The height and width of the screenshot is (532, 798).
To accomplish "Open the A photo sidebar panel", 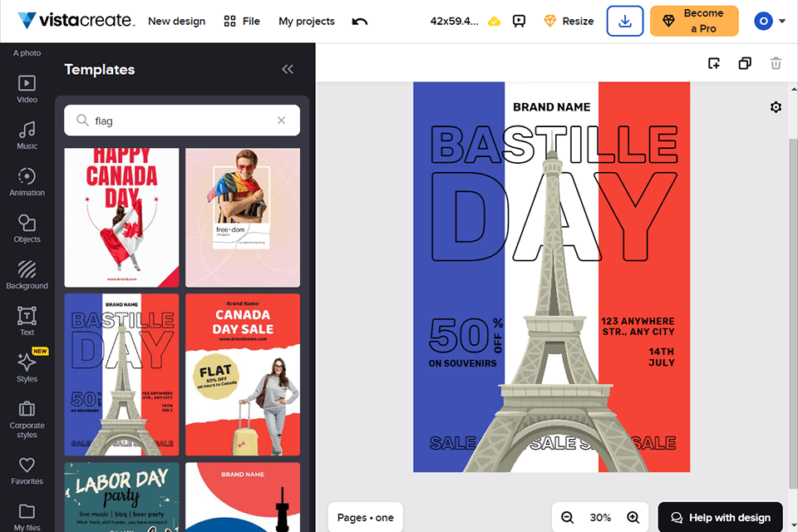I will [x=27, y=53].
